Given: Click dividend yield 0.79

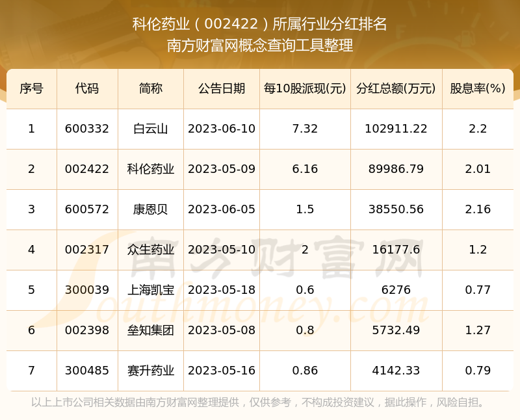Looking at the screenshot, I should pos(478,371).
